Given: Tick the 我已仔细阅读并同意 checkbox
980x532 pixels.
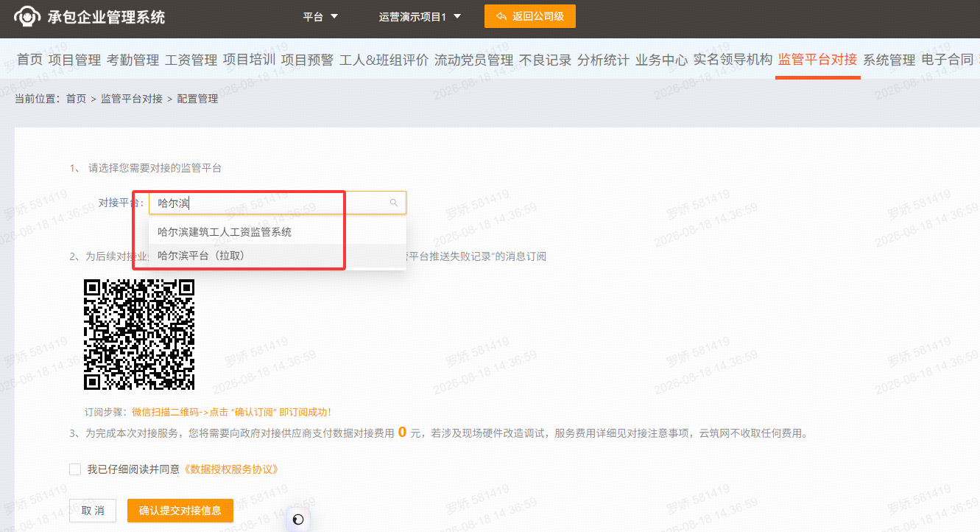Looking at the screenshot, I should coord(75,469).
